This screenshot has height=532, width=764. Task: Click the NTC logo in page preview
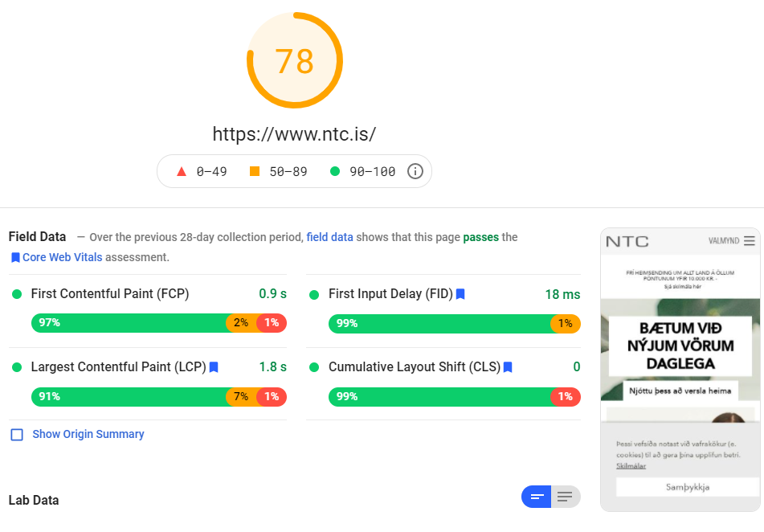pos(627,241)
